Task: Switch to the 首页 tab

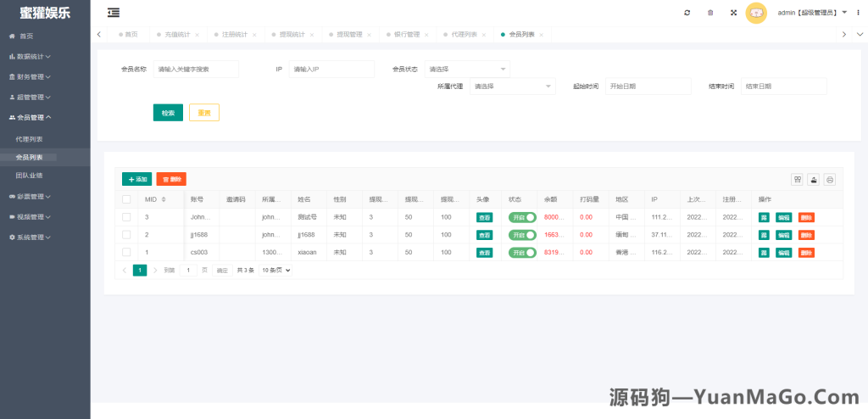Action: pos(128,35)
